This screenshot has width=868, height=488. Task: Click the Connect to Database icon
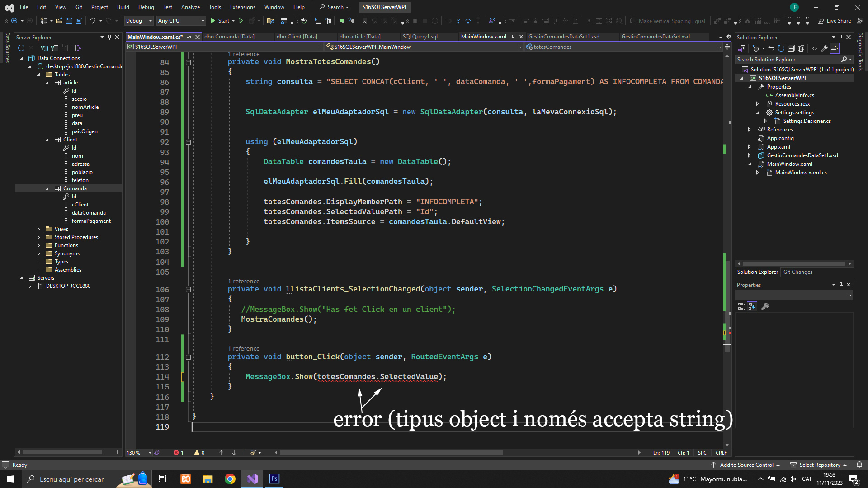click(x=44, y=48)
